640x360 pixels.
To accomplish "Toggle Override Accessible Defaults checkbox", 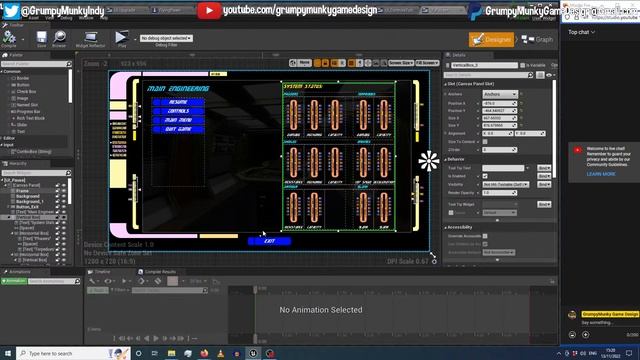I will [485, 236].
